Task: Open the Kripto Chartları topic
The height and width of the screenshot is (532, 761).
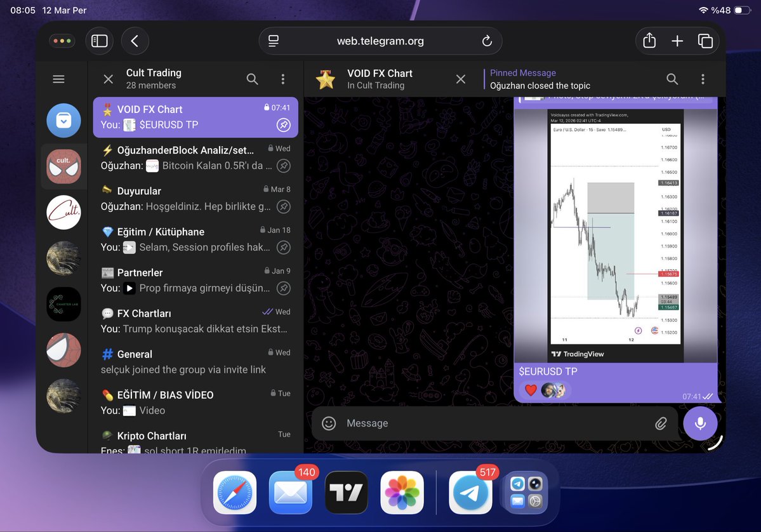Action: [195, 440]
